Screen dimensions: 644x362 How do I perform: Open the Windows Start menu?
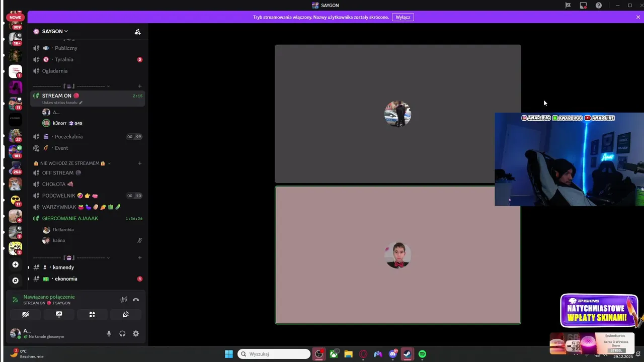tap(229, 354)
